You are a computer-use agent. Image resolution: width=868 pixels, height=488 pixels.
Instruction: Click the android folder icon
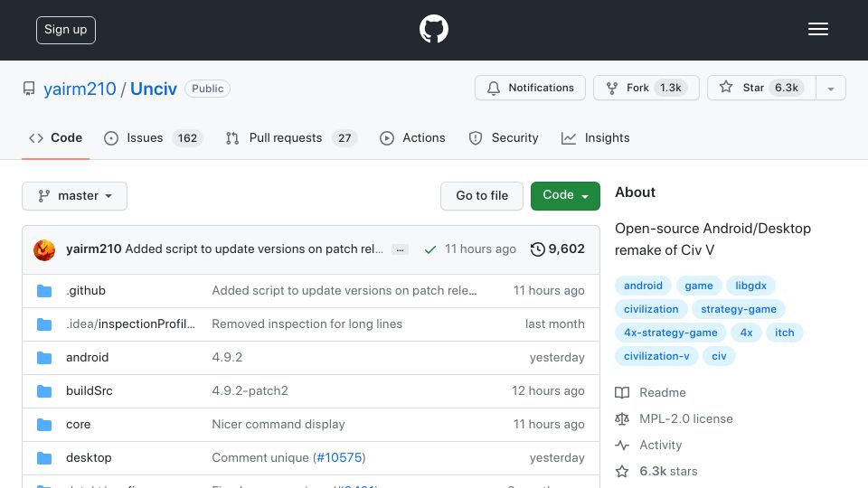(x=44, y=358)
